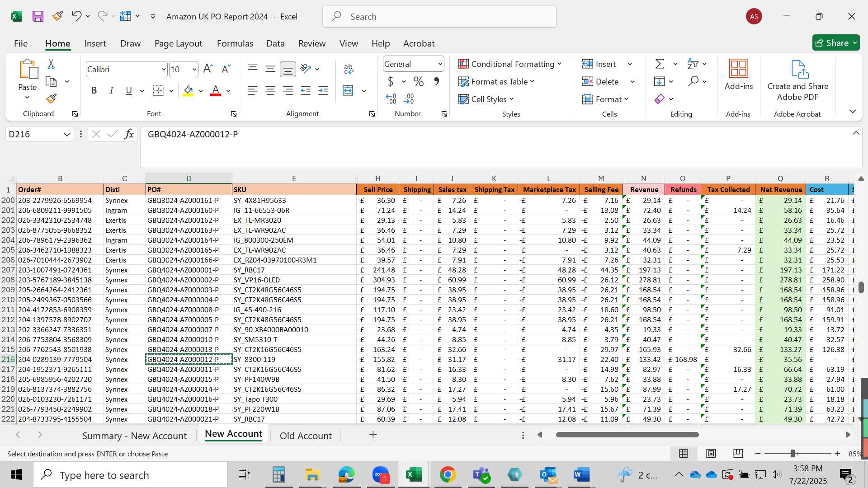Image resolution: width=868 pixels, height=488 pixels.
Task: Click the zoom slider handle
Action: [793, 453]
